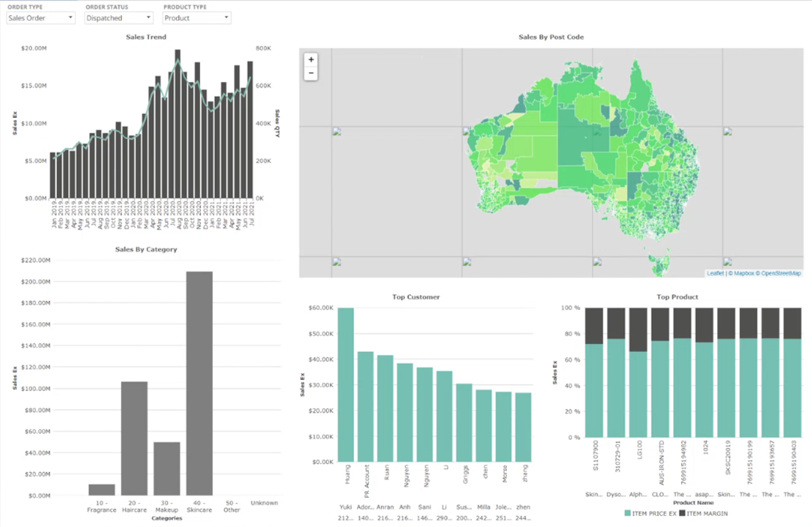
Task: Click the Top Customer chart title
Action: coord(416,297)
